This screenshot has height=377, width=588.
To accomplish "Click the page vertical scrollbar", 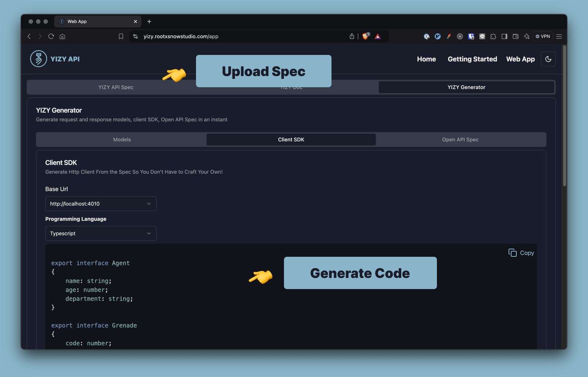I will 564,116.
